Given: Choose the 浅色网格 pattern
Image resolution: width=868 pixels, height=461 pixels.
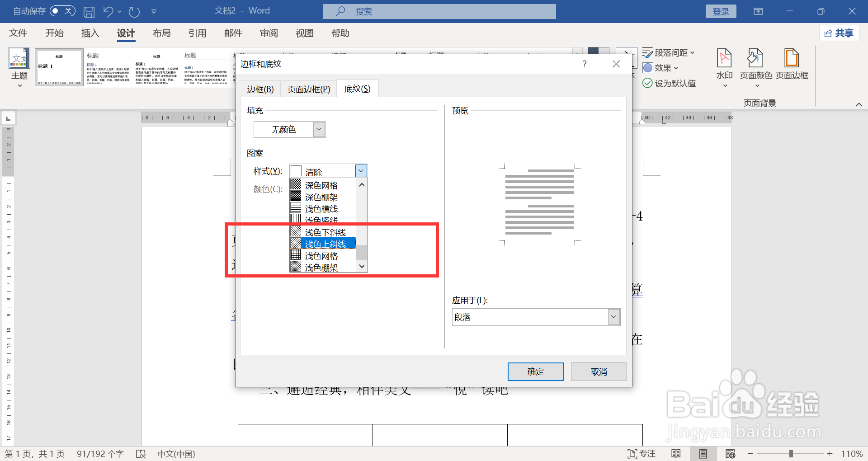Looking at the screenshot, I should (x=322, y=256).
